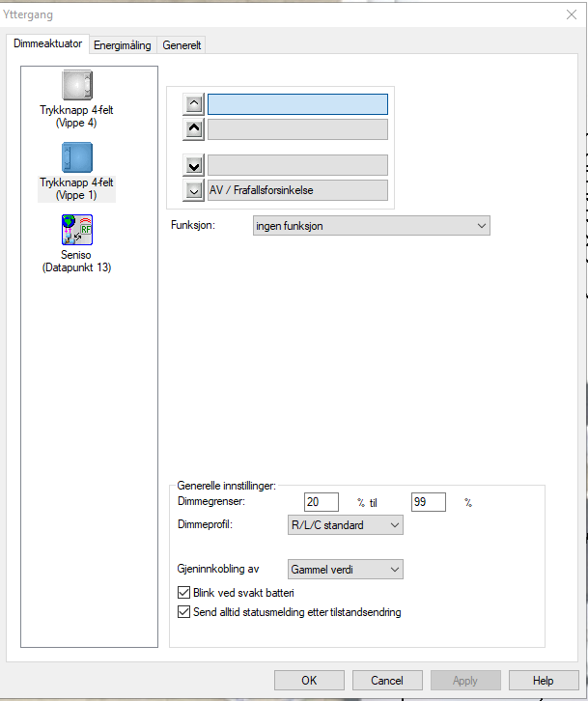Open Gjeninnkobling av Gammel verdi dropdown
Image resolution: width=588 pixels, height=701 pixels.
(x=345, y=570)
